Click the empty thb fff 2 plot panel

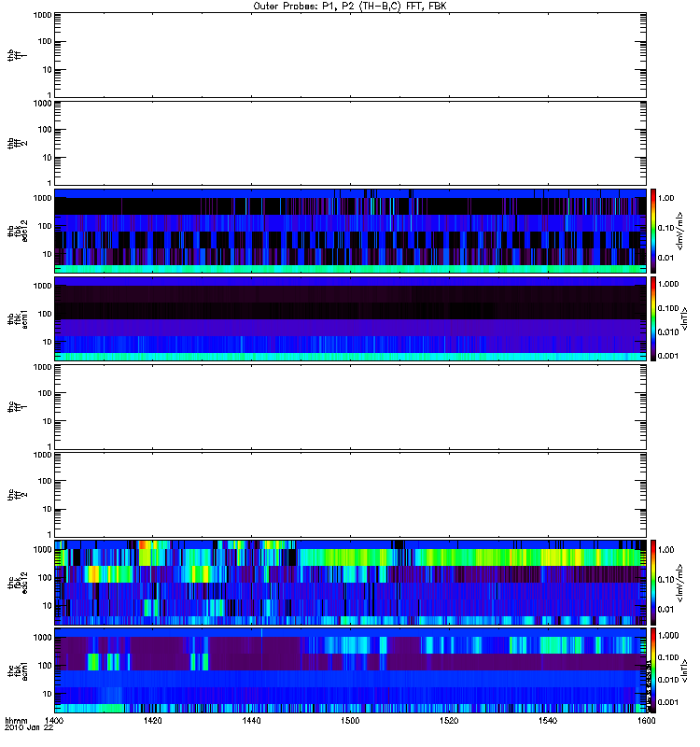(x=350, y=143)
